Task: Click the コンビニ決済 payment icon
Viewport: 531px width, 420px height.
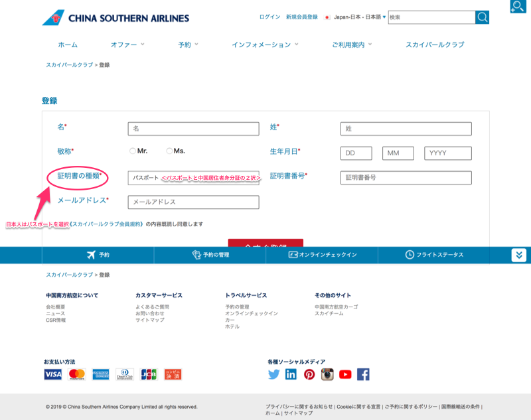Action: tap(173, 374)
